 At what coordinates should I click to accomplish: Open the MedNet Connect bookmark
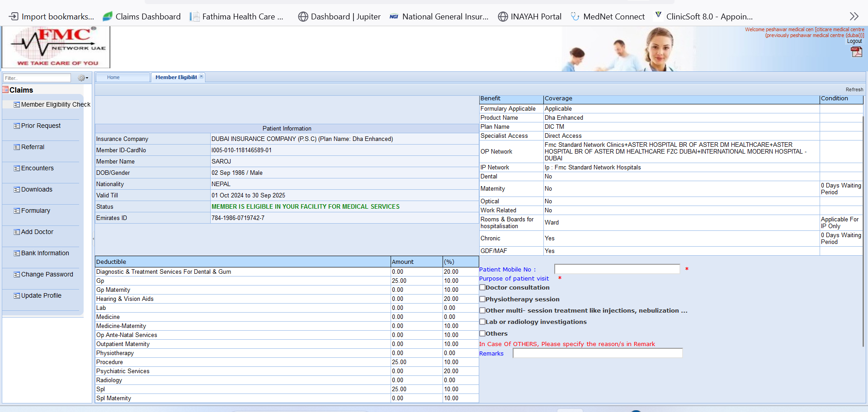608,17
